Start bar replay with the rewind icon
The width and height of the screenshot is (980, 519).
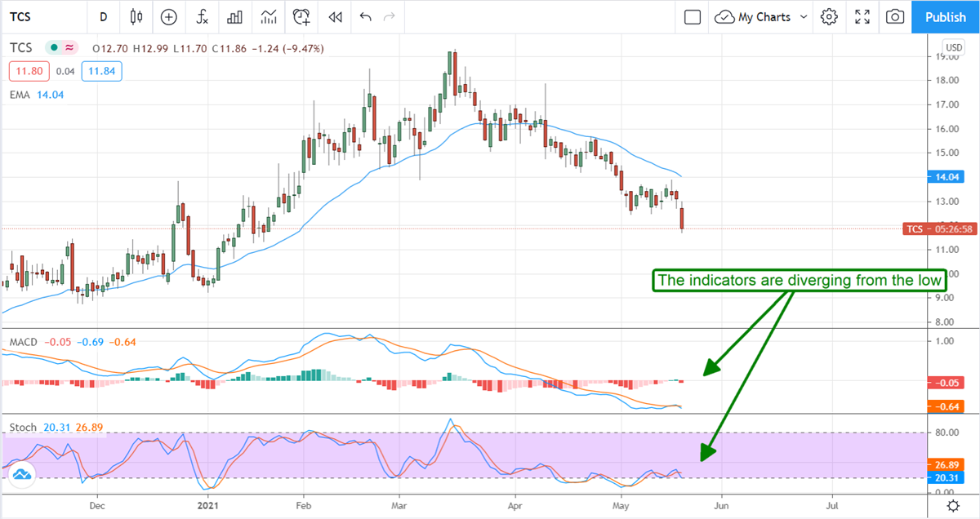[x=335, y=16]
